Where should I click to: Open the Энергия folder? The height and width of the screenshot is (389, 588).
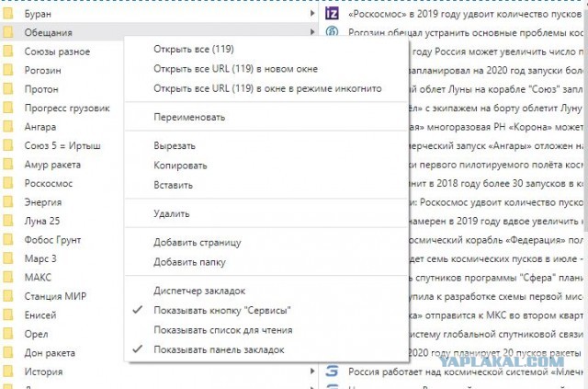point(43,202)
